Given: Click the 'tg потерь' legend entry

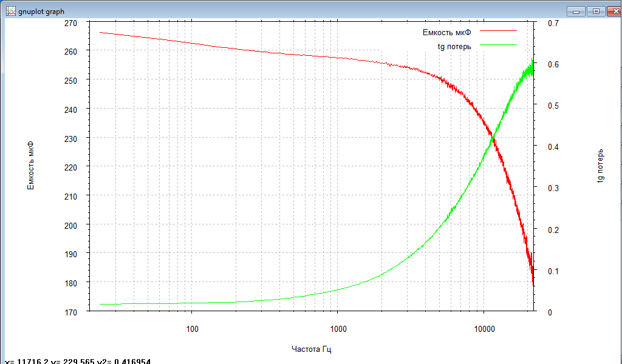Looking at the screenshot, I should pos(454,47).
